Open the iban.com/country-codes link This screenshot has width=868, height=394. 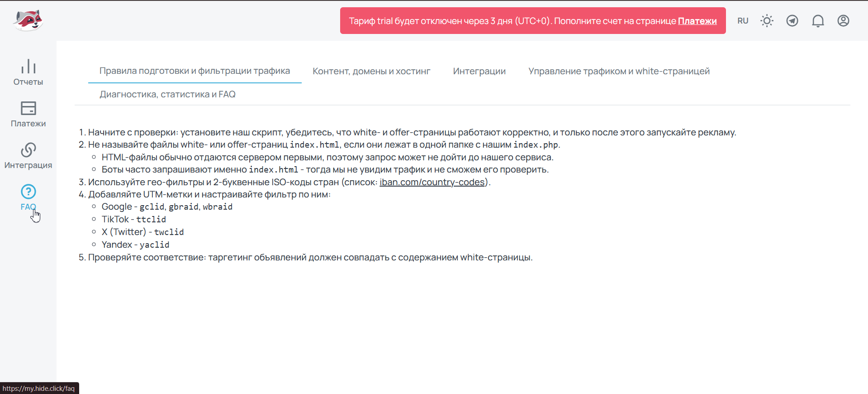click(432, 182)
